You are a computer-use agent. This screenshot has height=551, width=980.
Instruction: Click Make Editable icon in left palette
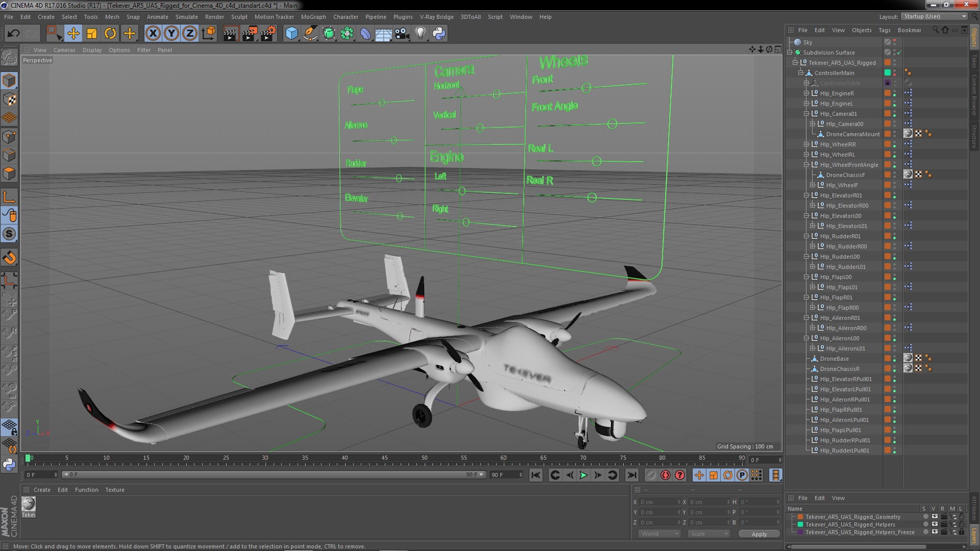9,57
